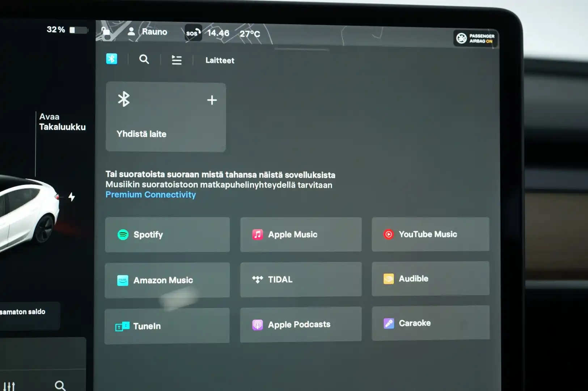Tap the saldo card on the left panel

[x=30, y=315]
